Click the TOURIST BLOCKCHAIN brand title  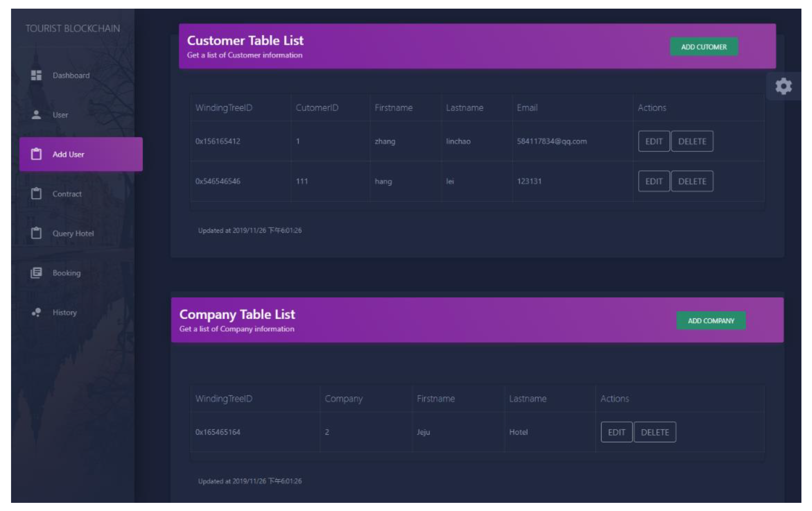click(73, 29)
